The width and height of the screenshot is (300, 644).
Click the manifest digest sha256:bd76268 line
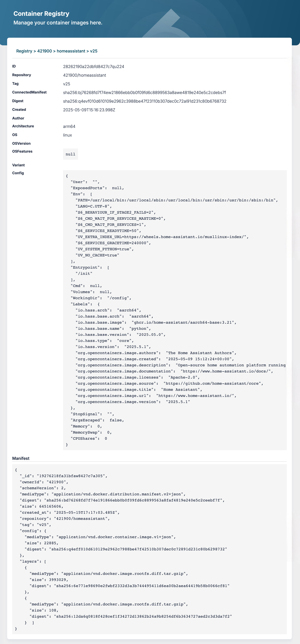pyautogui.click(x=122, y=500)
